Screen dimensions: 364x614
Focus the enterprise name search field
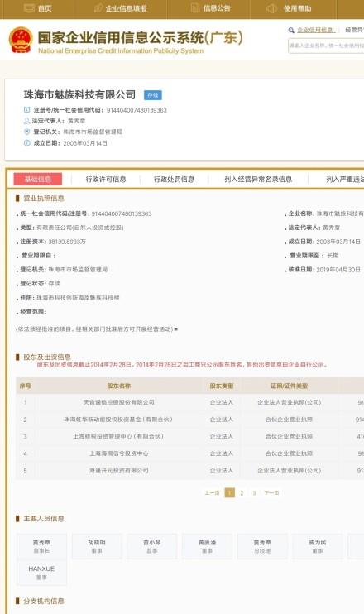(326, 46)
